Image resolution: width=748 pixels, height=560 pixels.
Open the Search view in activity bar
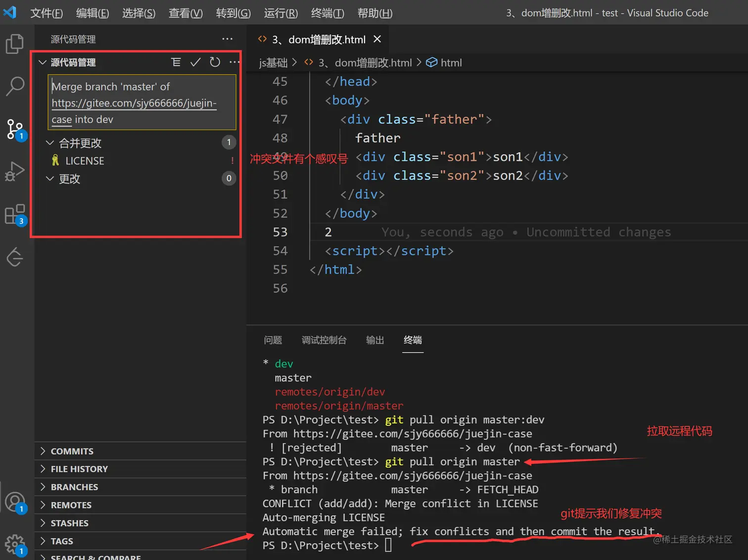(x=15, y=86)
